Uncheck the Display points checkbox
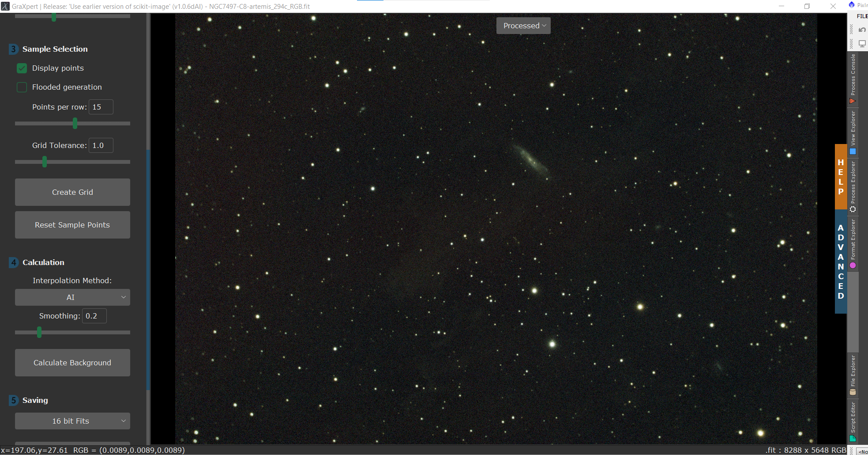Screen dimensions: 868x455 22,68
